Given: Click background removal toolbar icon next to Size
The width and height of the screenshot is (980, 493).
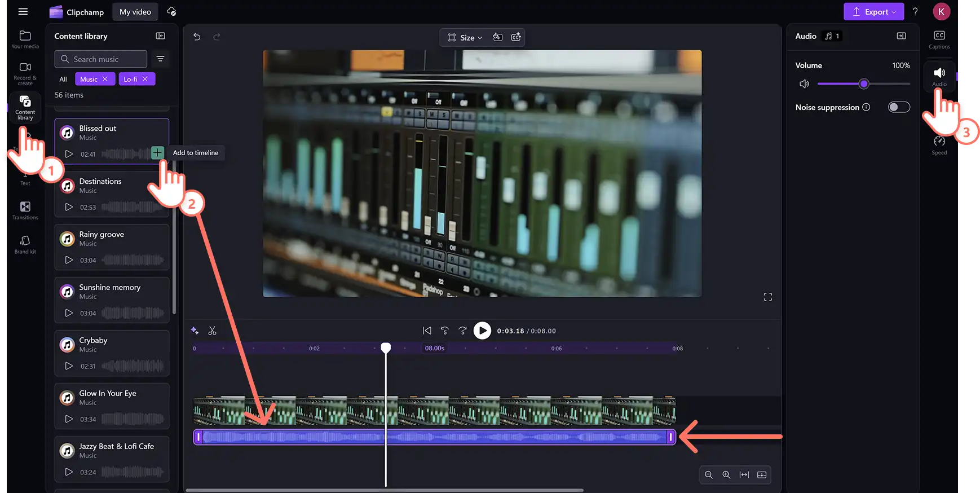Looking at the screenshot, I should (x=497, y=37).
